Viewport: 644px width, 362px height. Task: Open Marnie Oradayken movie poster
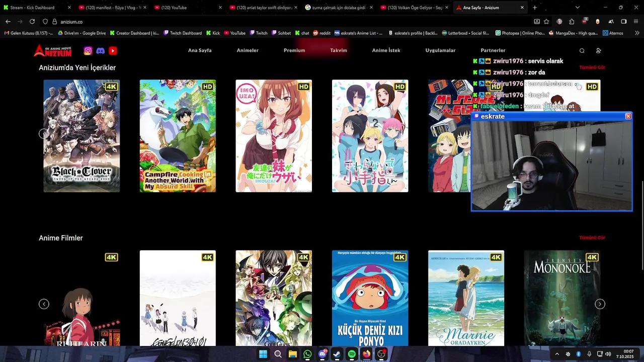coord(466,298)
